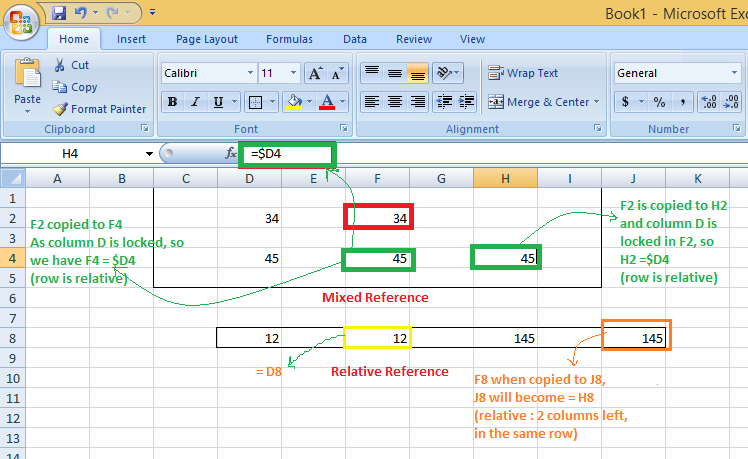Screen dimensions: 748x459
Task: Increase the cell indent
Action: (466, 102)
